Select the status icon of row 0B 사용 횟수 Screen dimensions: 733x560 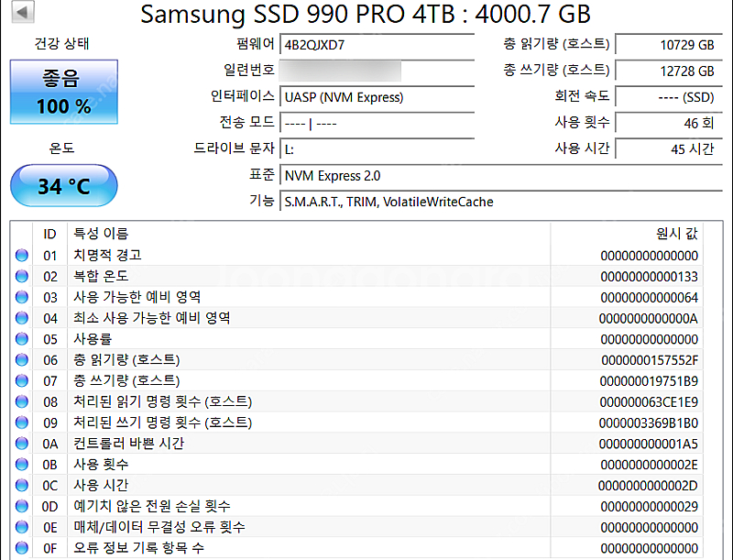pyautogui.click(x=21, y=464)
